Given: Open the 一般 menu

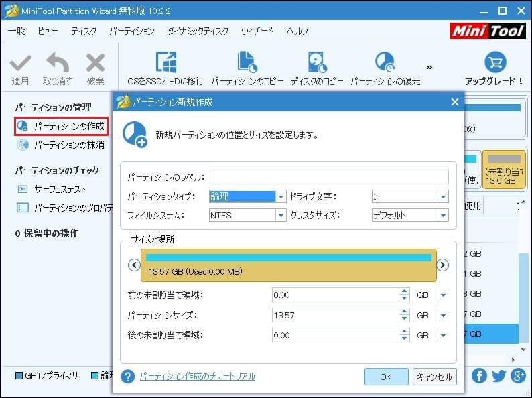Looking at the screenshot, I should (17, 31).
